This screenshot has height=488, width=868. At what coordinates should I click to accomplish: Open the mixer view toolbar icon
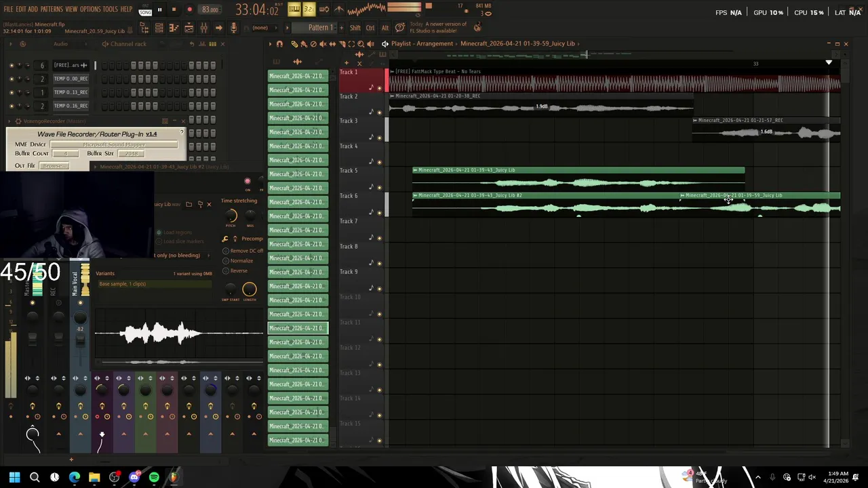point(203,28)
